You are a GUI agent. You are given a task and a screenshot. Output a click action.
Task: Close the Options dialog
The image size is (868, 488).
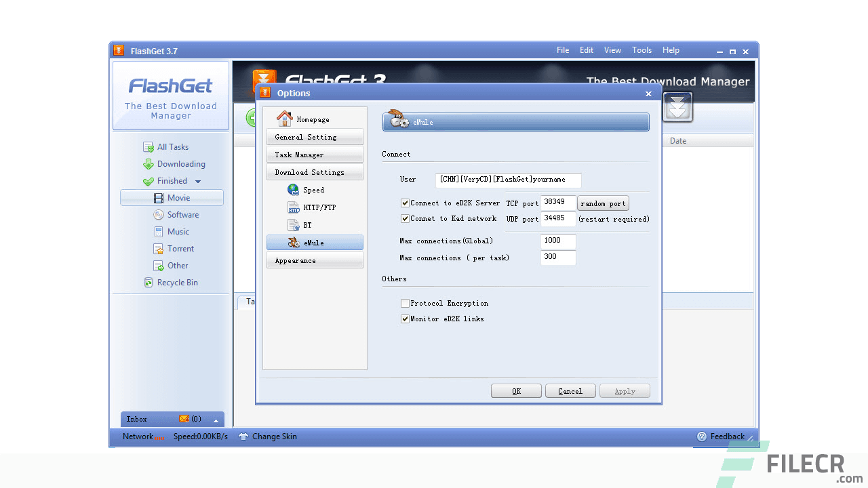coord(648,94)
